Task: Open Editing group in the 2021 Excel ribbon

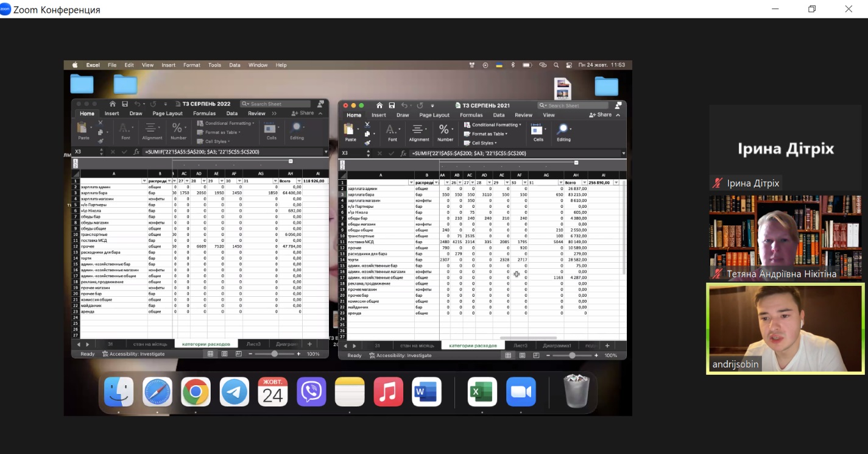Action: pos(563,132)
